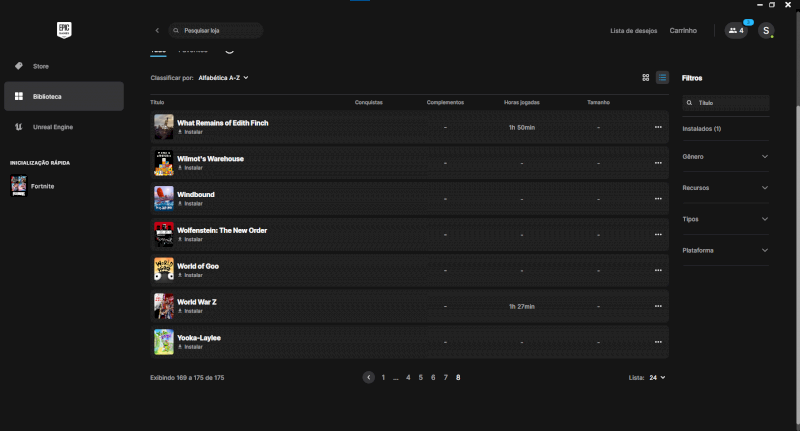Click the World of Goo cover image
Viewport: 800px width, 431px height.
click(164, 270)
